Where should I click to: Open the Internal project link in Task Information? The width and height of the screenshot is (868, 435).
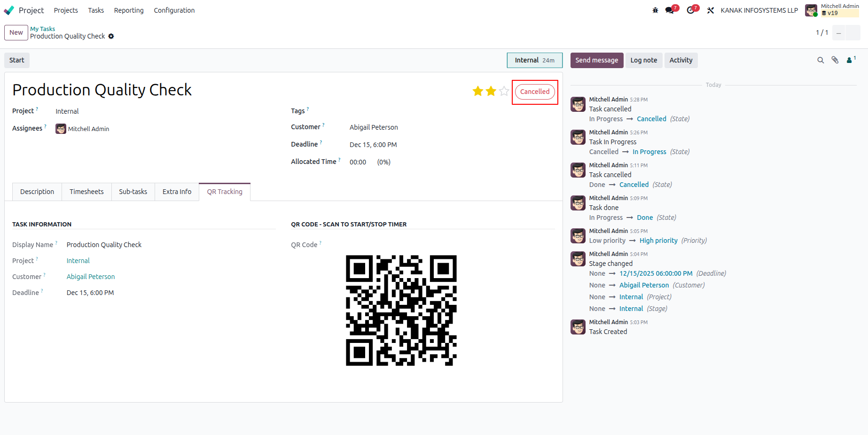point(78,261)
